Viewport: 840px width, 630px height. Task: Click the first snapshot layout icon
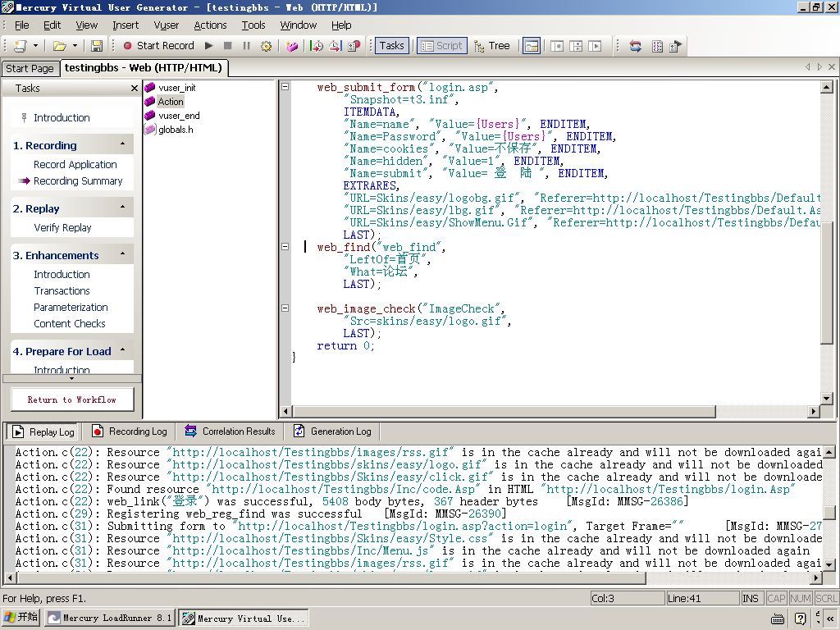click(x=557, y=46)
